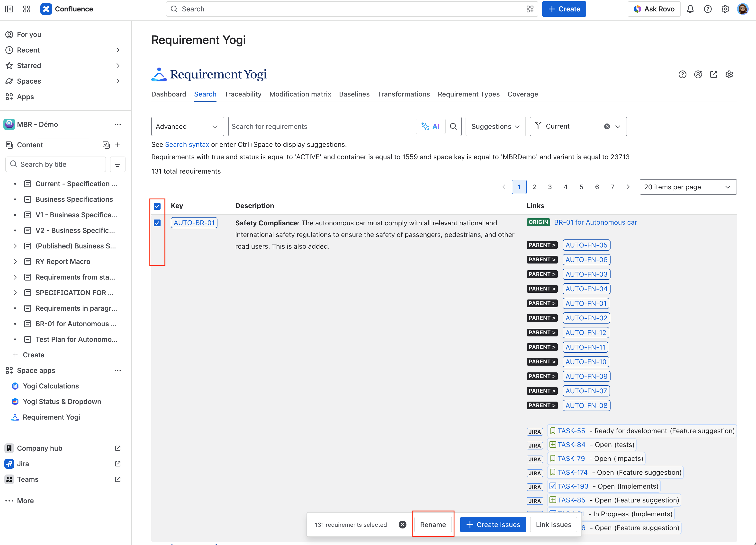This screenshot has height=545, width=756.
Task: Click the search bar apps filter icon
Action: tap(530, 9)
